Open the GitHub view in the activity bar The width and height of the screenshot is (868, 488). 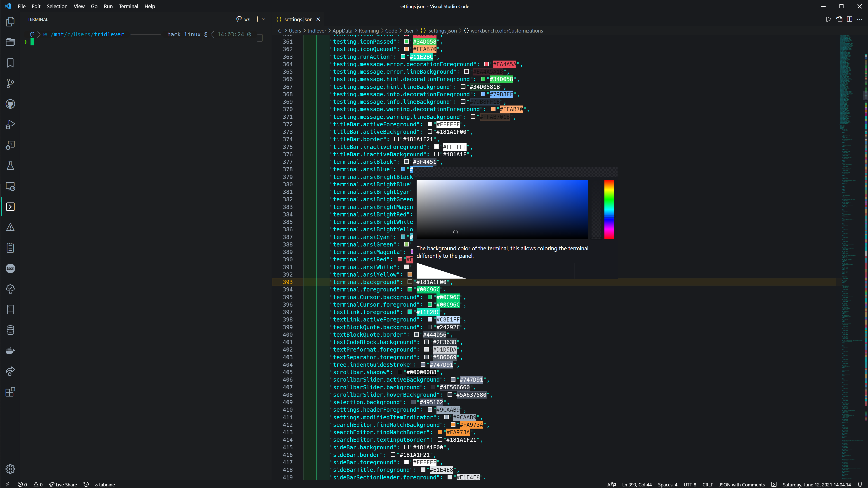click(x=10, y=104)
